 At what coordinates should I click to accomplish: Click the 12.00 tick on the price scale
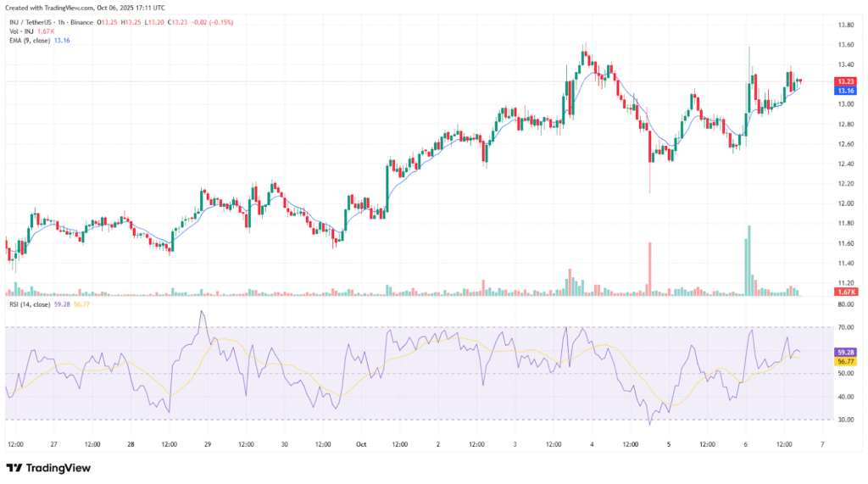click(844, 203)
